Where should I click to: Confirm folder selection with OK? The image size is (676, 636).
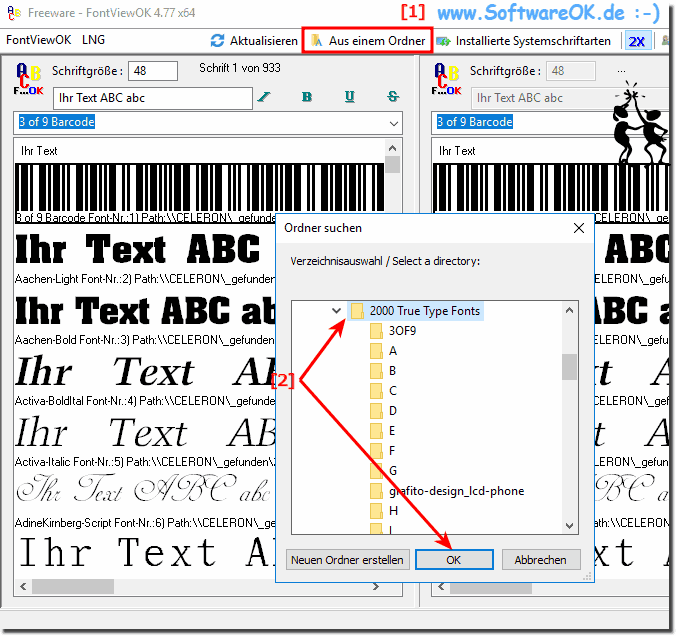(454, 560)
